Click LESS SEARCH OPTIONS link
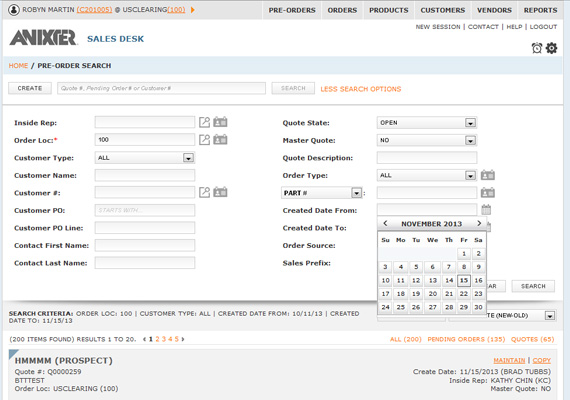 click(x=361, y=89)
